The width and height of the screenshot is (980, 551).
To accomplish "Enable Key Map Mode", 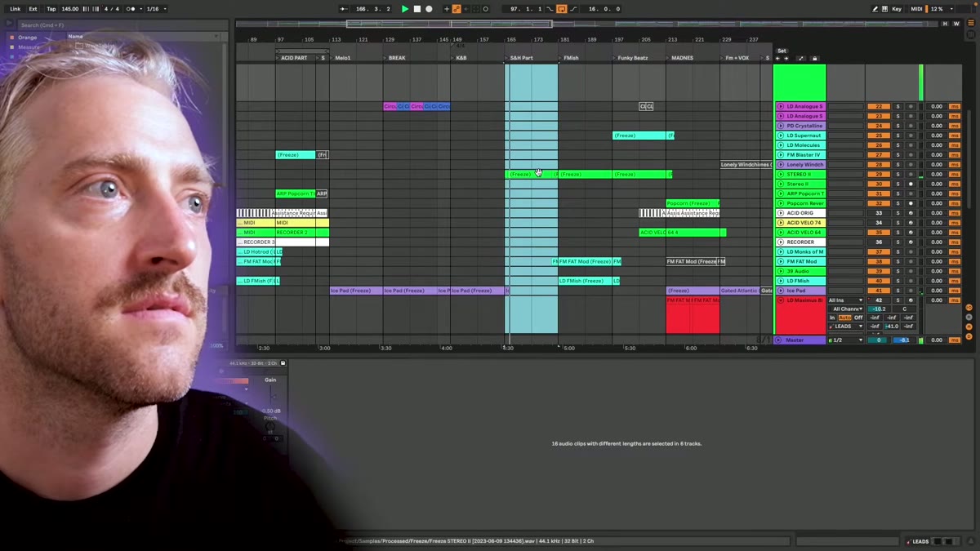I will (897, 9).
